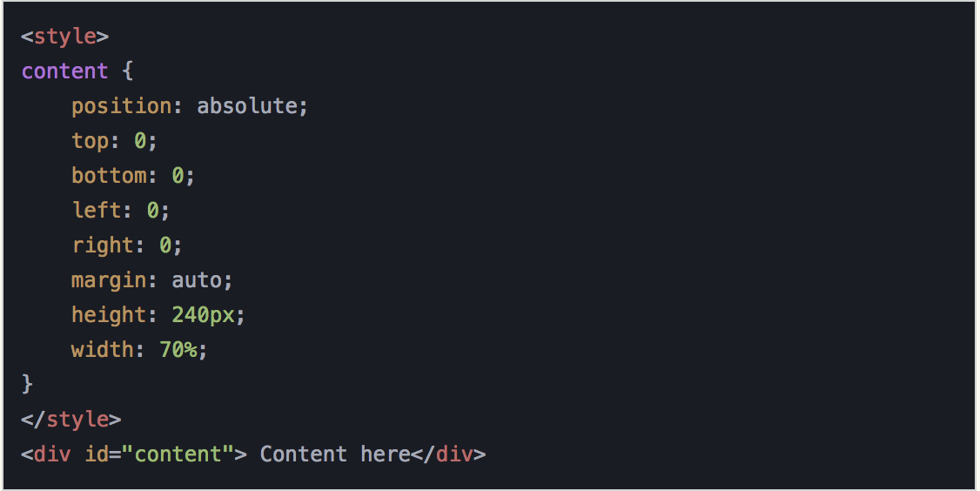Click the 70% width value
This screenshot has height=491, width=980.
(x=178, y=350)
